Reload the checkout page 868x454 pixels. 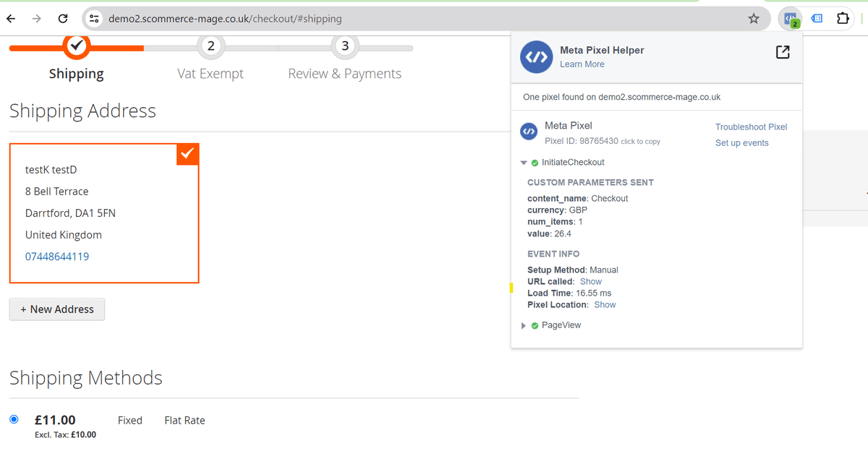coord(63,19)
